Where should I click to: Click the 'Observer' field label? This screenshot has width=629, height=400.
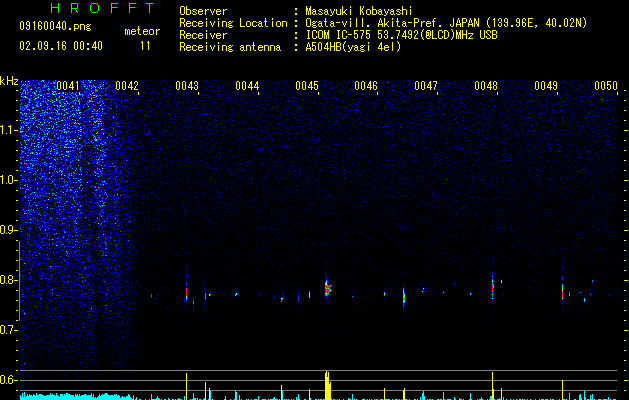click(x=203, y=11)
